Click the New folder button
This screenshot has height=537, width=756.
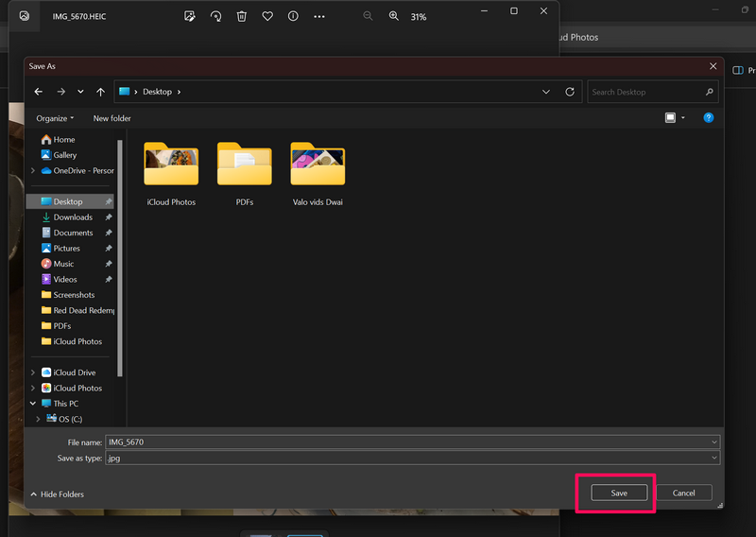(x=112, y=118)
